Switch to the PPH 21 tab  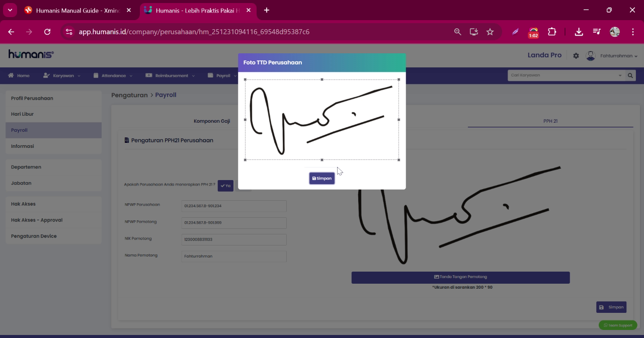550,121
